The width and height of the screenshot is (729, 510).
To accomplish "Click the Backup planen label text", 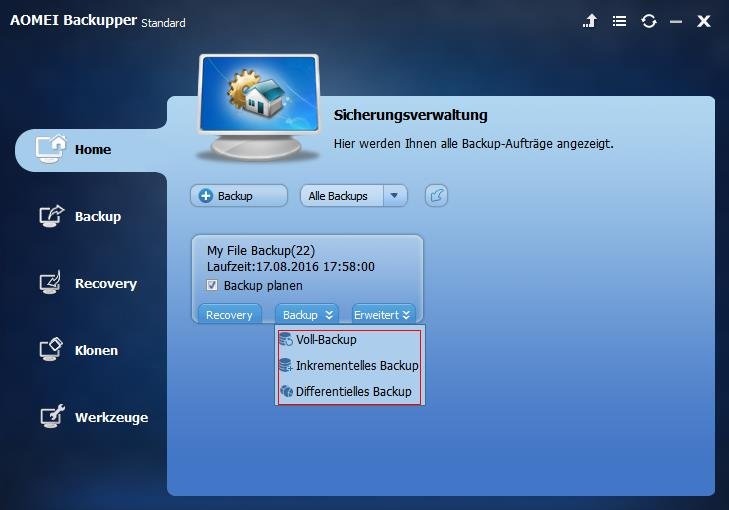I will [263, 285].
